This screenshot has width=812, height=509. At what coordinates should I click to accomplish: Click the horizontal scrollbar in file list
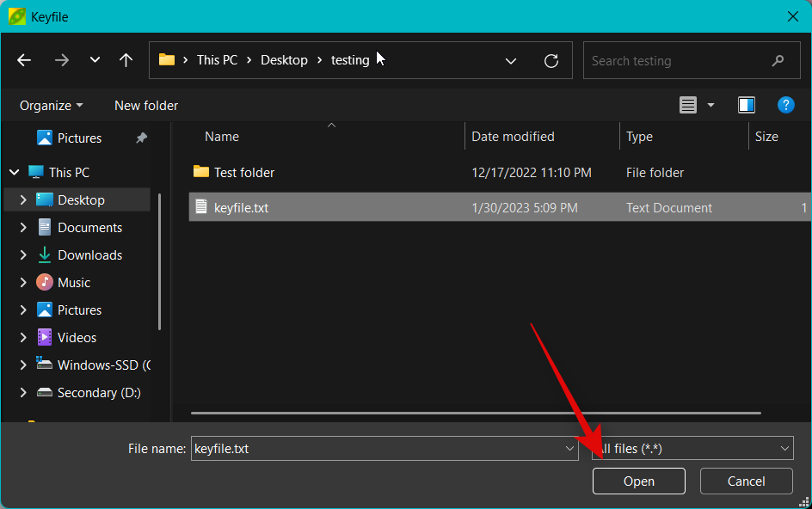click(473, 414)
